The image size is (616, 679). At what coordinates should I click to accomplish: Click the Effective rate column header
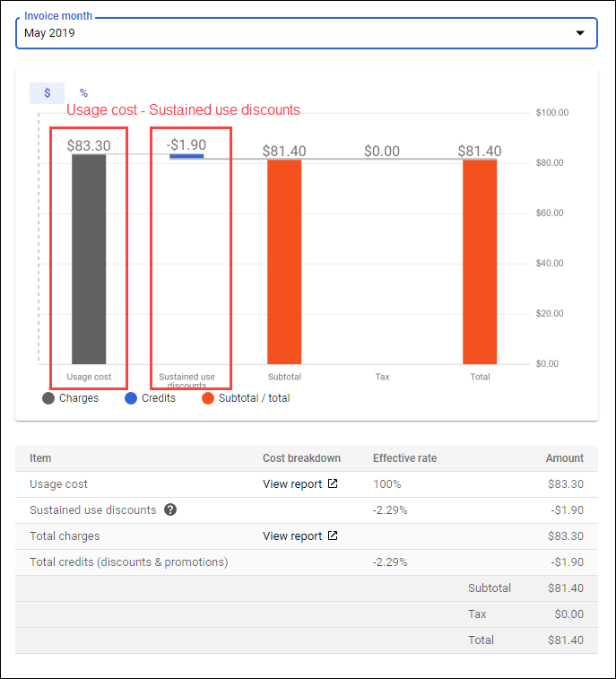pyautogui.click(x=404, y=458)
